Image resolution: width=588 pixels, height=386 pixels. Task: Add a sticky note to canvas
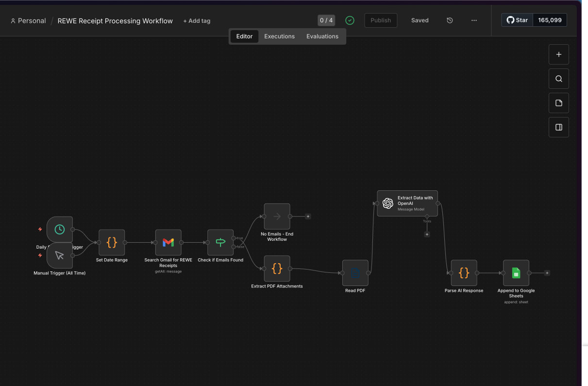click(559, 103)
